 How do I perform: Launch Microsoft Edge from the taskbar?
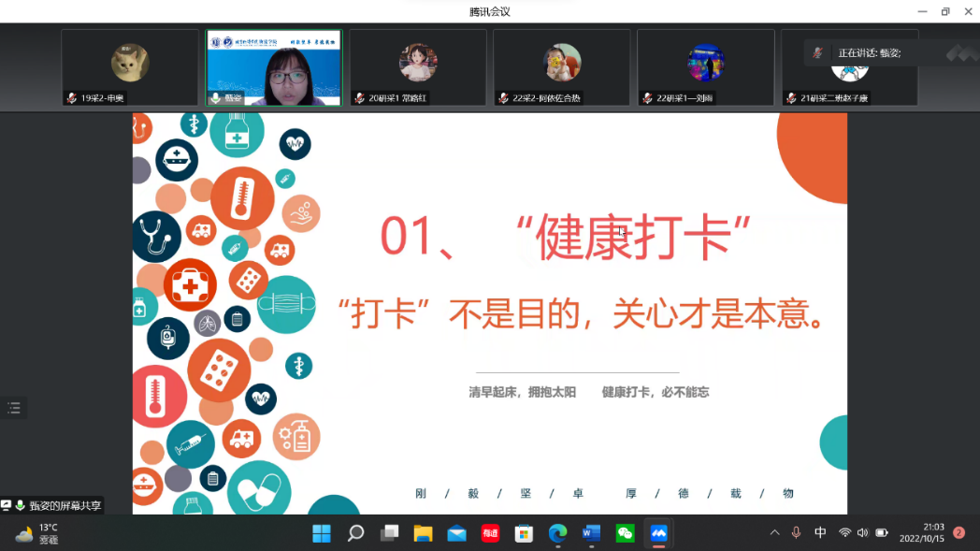[x=557, y=533]
